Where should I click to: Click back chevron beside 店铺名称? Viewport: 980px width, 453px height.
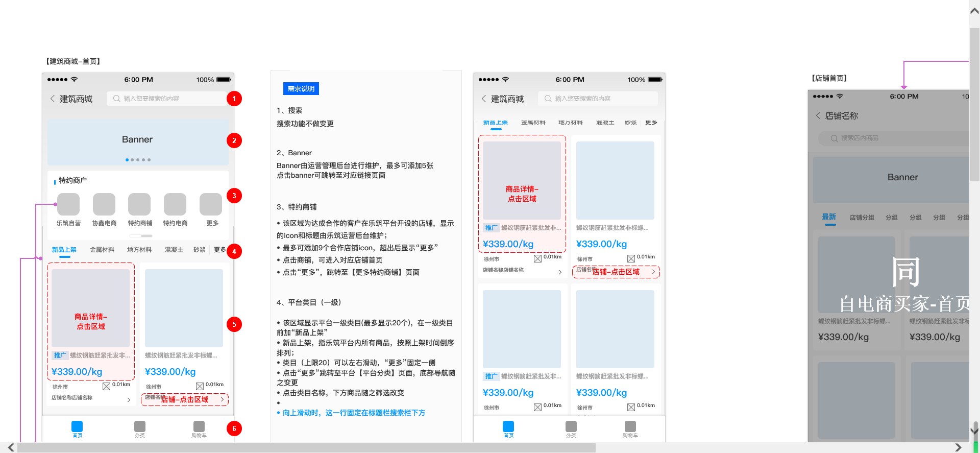pos(818,115)
